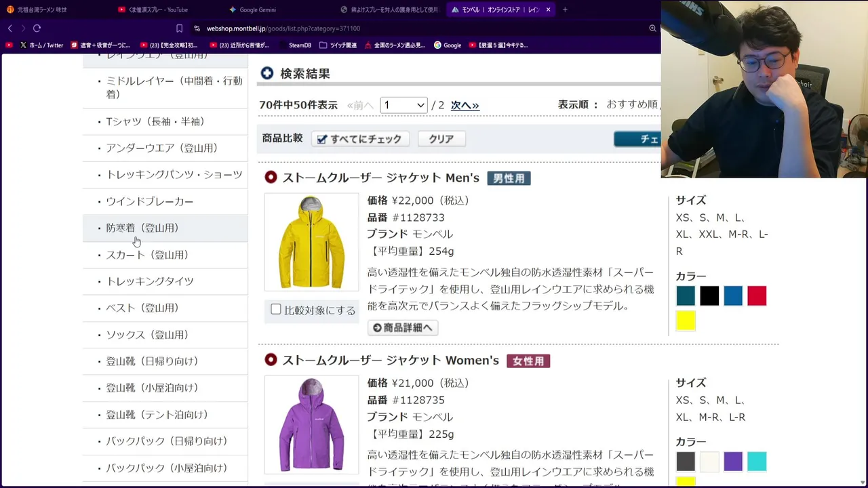868x488 pixels.
Task: Switch to the くま撃退スプレー YouTube tab
Action: pyautogui.click(x=153, y=9)
